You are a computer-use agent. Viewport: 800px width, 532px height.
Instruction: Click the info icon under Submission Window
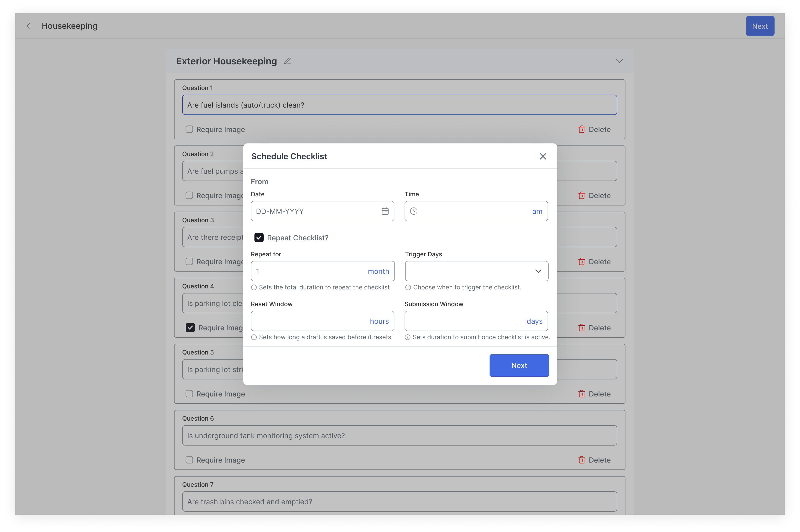pos(408,338)
